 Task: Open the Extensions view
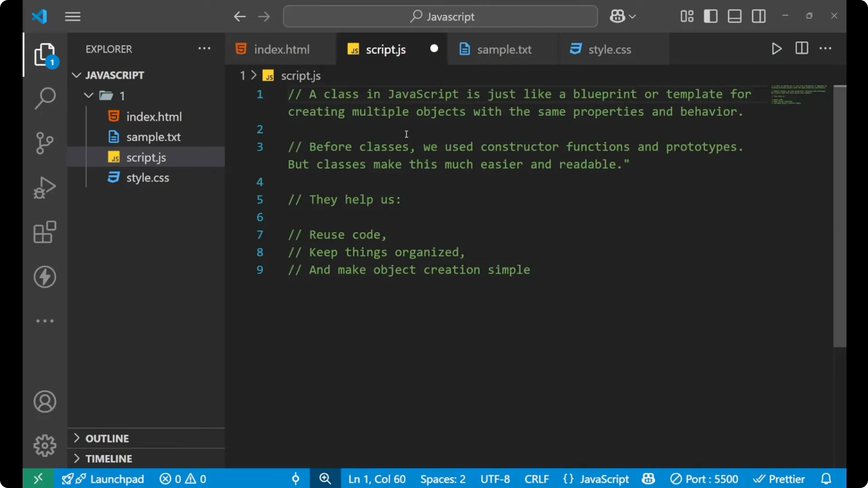(x=44, y=232)
